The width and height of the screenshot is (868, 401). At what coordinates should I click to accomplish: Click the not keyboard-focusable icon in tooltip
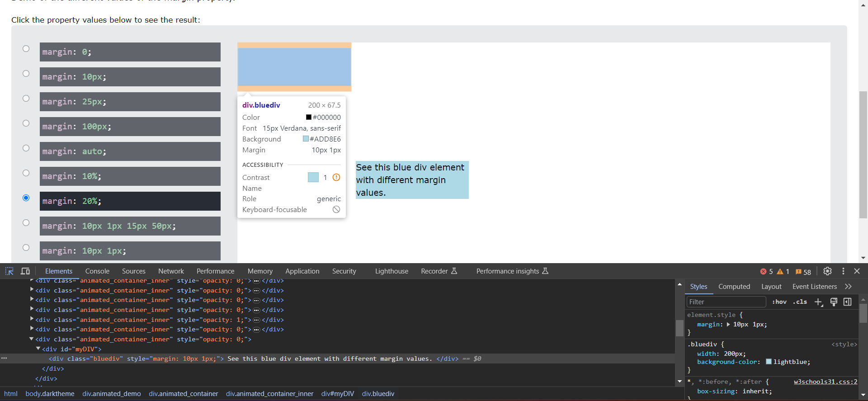336,209
